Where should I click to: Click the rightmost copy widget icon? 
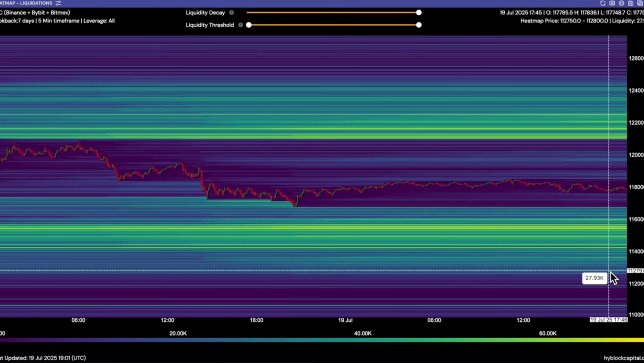(x=640, y=3)
